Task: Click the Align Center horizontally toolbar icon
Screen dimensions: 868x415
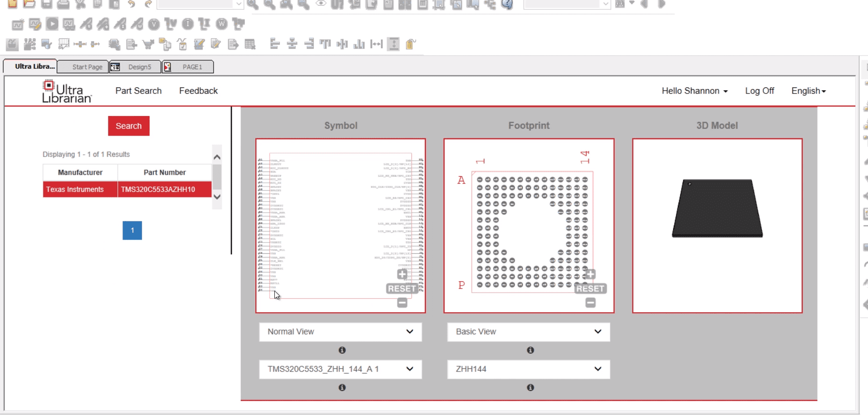Action: click(292, 44)
